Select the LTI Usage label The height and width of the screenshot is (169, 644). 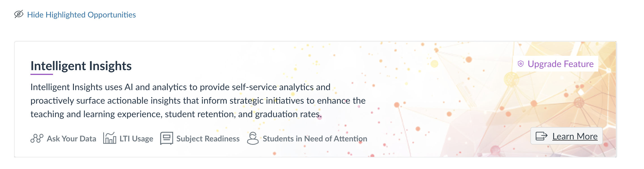[136, 139]
